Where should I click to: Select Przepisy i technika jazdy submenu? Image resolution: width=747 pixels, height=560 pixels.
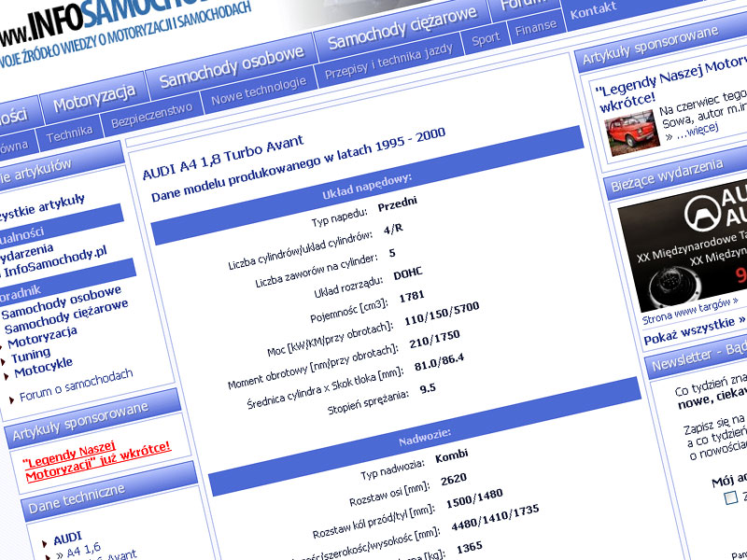[388, 62]
